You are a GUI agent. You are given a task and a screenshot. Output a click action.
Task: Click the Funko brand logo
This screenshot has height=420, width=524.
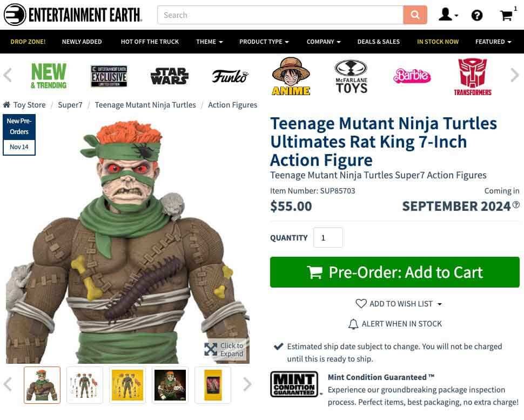pyautogui.click(x=231, y=76)
